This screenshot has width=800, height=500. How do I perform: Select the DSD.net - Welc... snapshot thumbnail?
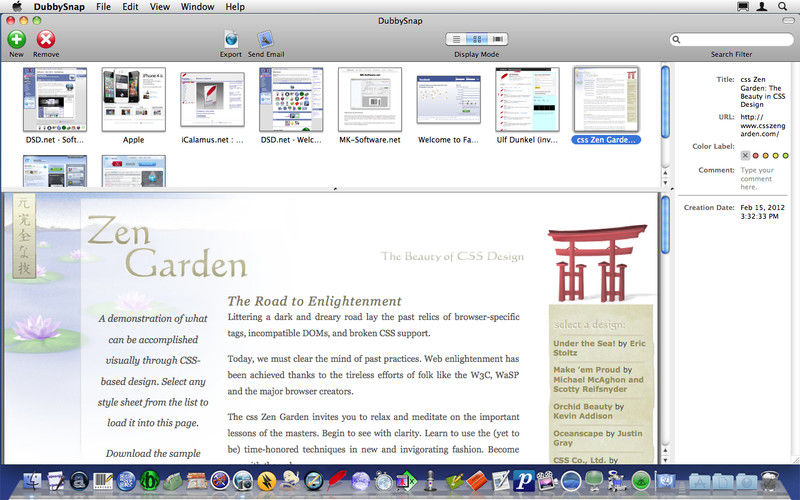pyautogui.click(x=291, y=99)
